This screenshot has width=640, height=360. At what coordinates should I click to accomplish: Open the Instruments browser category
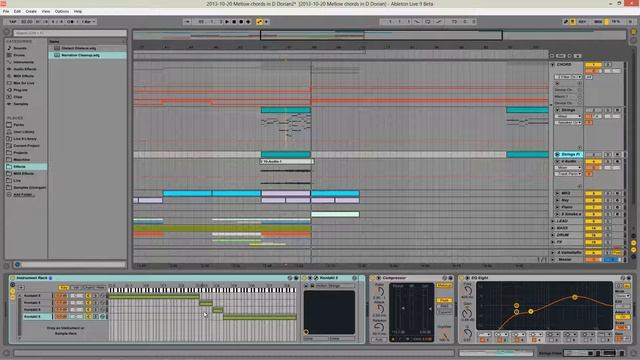click(x=23, y=62)
